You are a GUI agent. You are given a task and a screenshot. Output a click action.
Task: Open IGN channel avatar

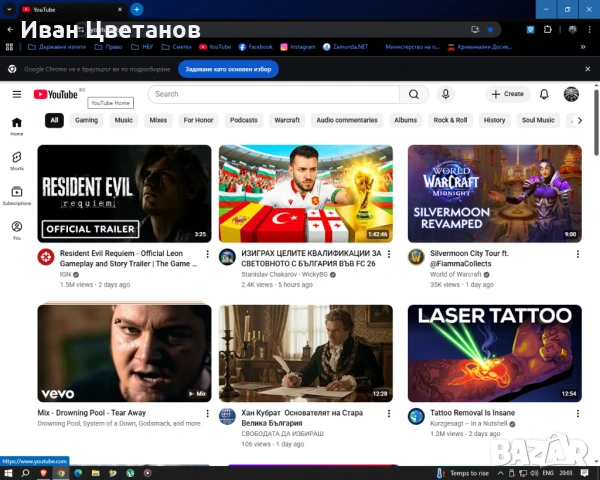coord(46,257)
